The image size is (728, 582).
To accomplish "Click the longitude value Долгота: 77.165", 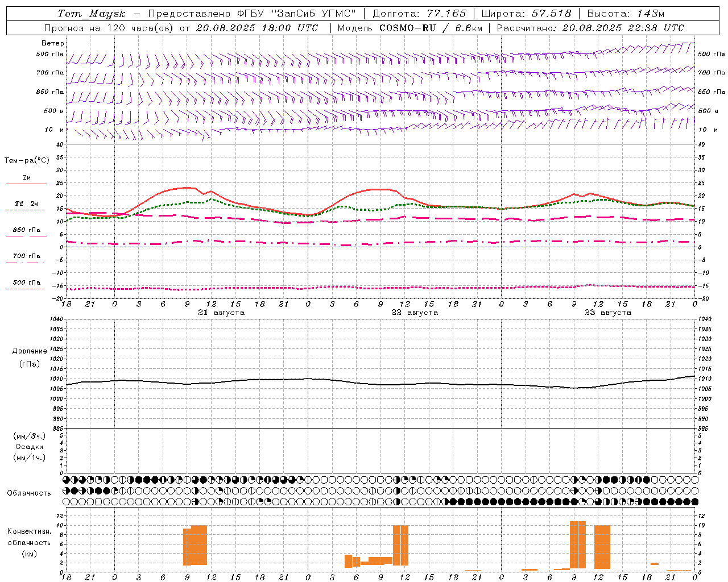I will [419, 14].
